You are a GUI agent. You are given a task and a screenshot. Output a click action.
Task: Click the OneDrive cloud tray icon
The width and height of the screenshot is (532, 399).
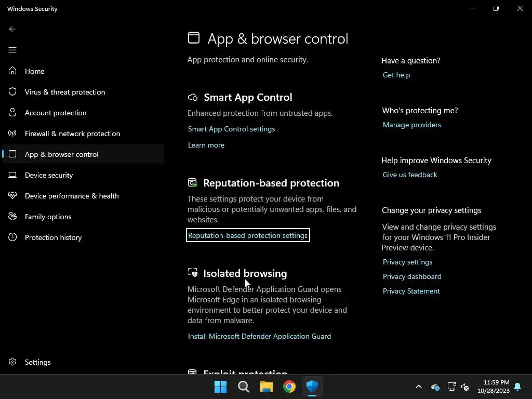tap(435, 387)
